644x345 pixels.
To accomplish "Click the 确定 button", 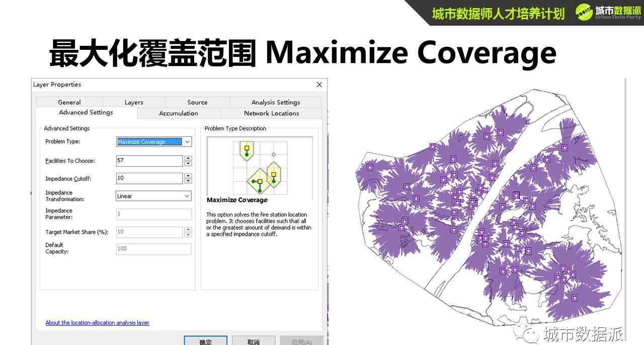I will pyautogui.click(x=205, y=341).
